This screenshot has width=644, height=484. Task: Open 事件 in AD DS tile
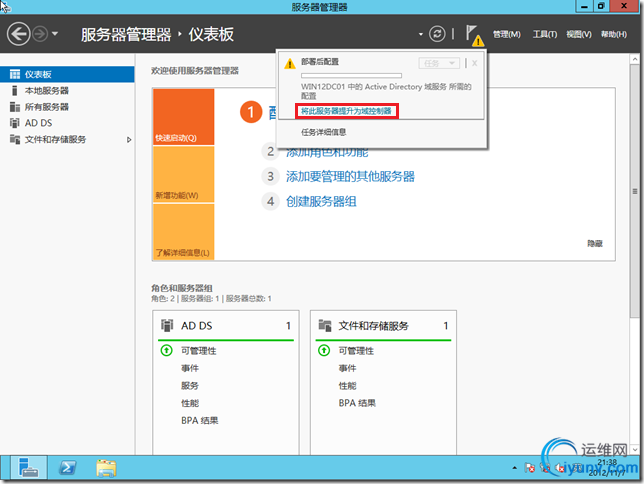[190, 368]
